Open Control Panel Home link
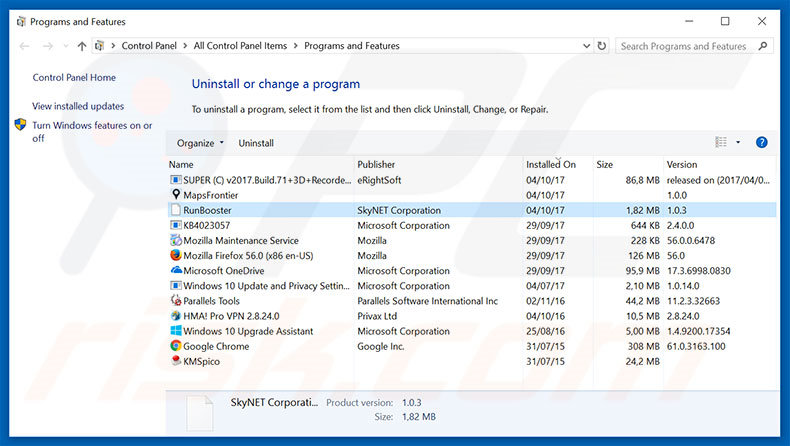This screenshot has height=446, width=790. 74,78
